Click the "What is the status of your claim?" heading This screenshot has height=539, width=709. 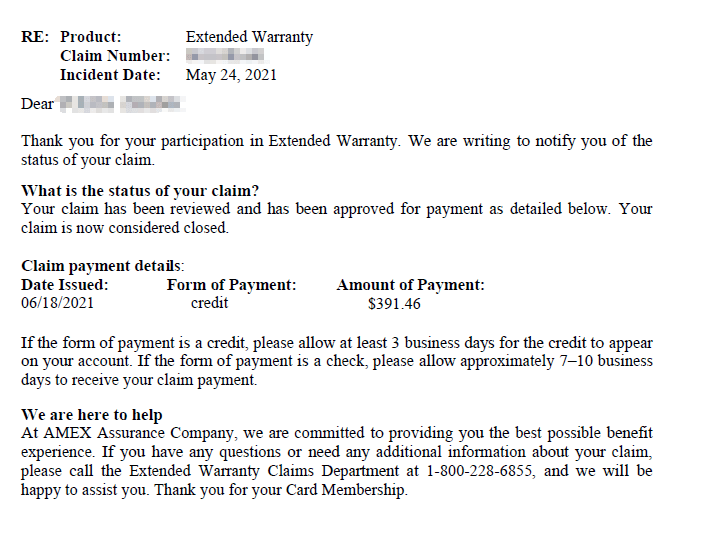click(139, 191)
